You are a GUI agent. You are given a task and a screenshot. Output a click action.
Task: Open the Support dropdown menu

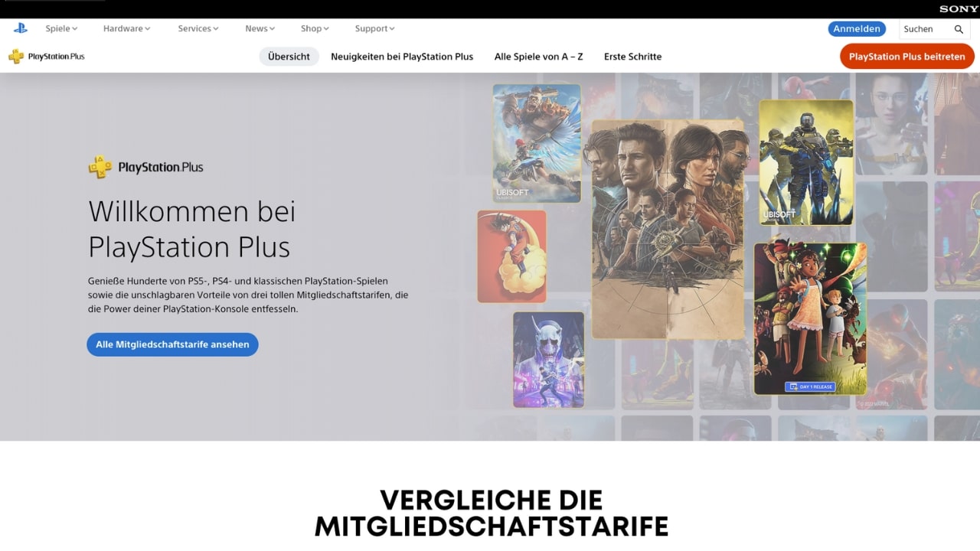click(374, 28)
